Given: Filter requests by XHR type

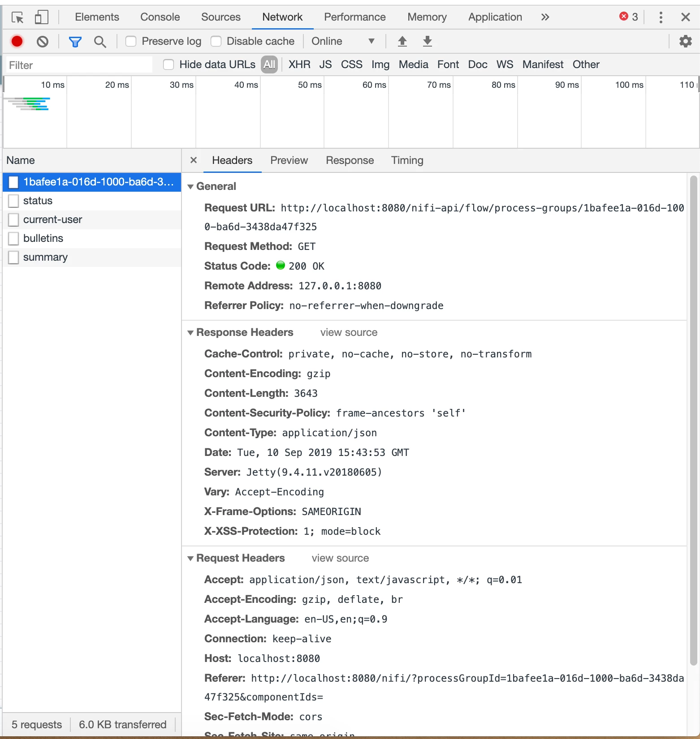Looking at the screenshot, I should 299,64.
